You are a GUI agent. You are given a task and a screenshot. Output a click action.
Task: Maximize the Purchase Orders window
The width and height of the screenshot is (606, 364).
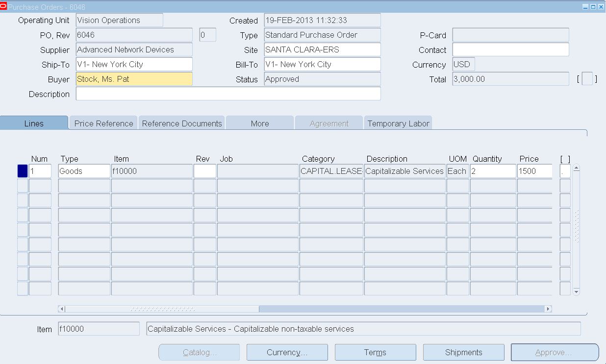(x=593, y=7)
